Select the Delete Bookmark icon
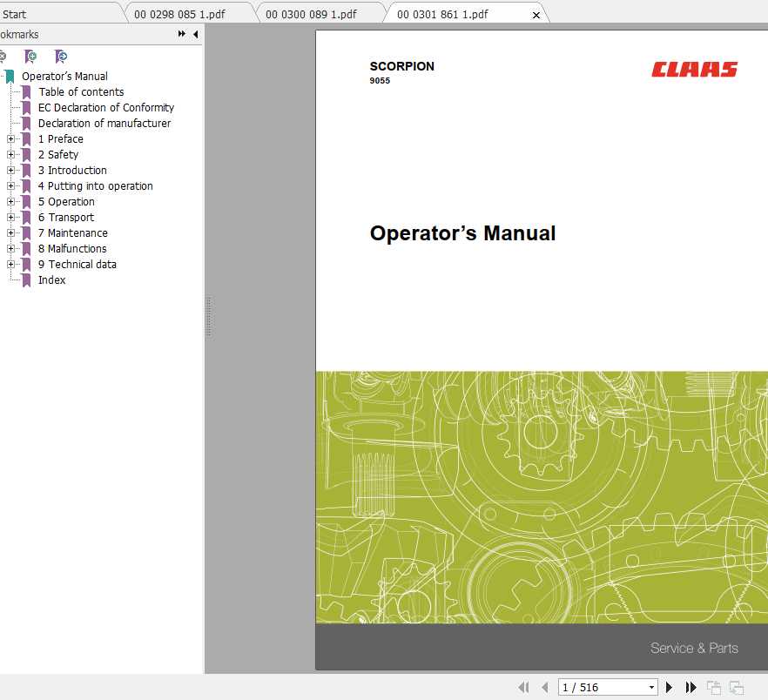768x700 pixels. [x=4, y=56]
